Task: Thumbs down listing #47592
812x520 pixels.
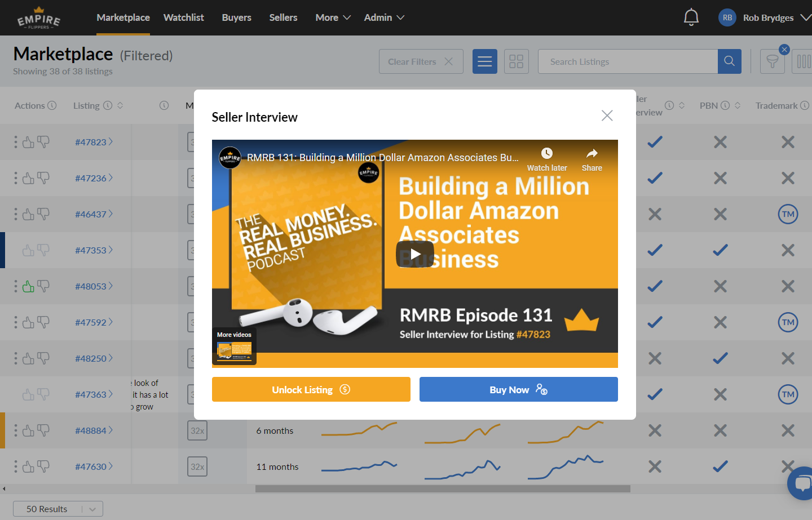Action: pos(43,322)
